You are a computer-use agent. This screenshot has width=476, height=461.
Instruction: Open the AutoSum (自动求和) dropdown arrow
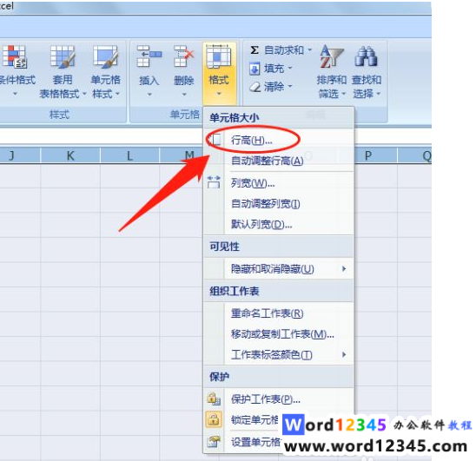pyautogui.click(x=309, y=49)
